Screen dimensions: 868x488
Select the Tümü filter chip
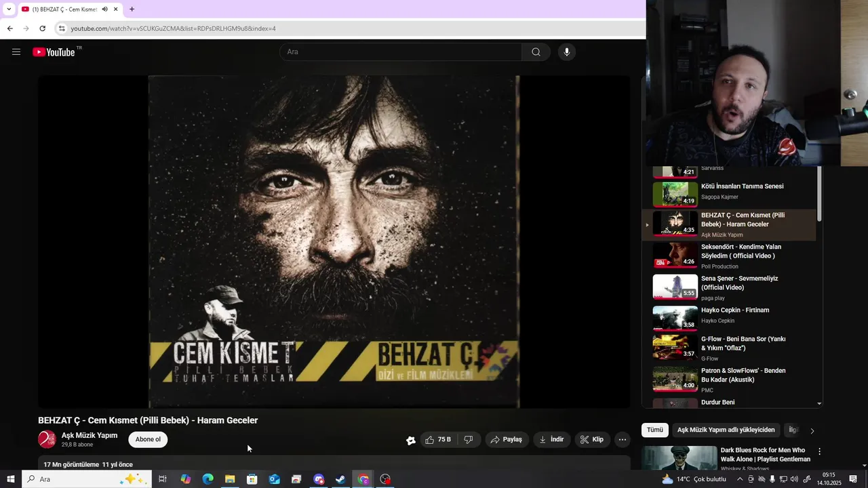[x=655, y=430]
